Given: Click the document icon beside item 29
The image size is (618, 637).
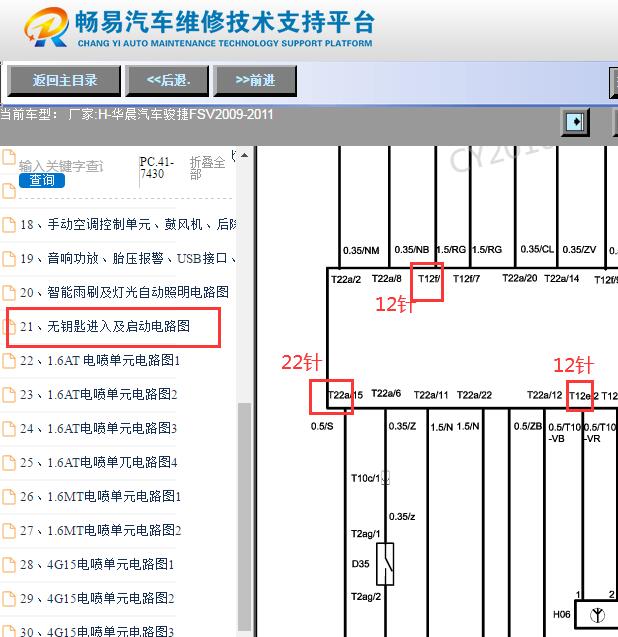Looking at the screenshot, I should point(9,598).
